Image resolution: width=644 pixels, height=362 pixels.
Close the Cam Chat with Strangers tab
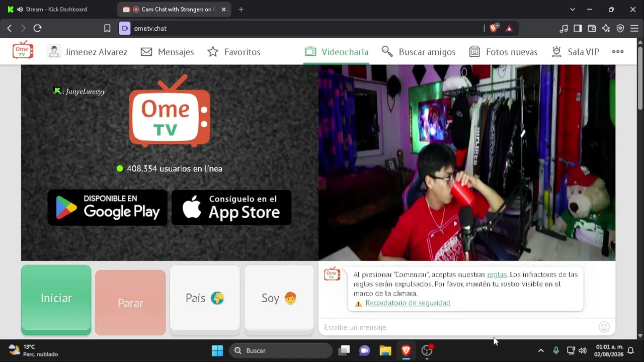[223, 9]
